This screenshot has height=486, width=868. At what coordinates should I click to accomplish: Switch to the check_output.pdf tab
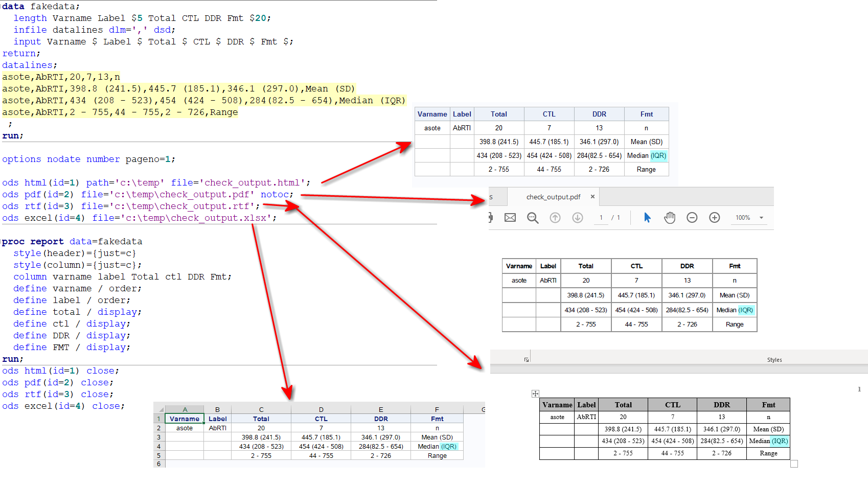tap(553, 197)
